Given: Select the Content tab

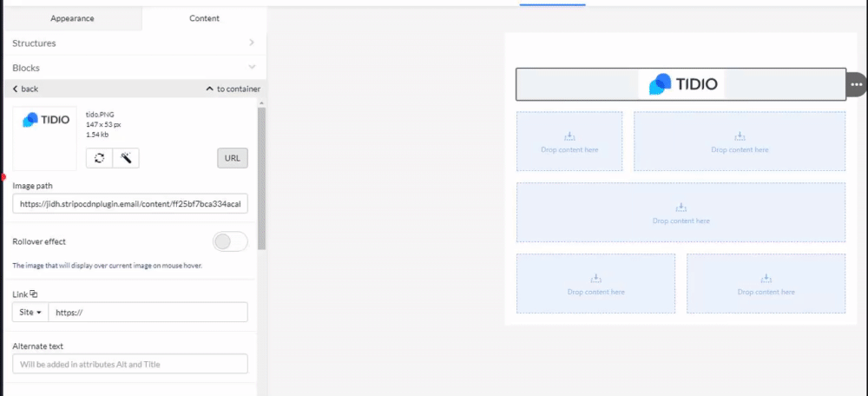Looking at the screenshot, I should [205, 18].
